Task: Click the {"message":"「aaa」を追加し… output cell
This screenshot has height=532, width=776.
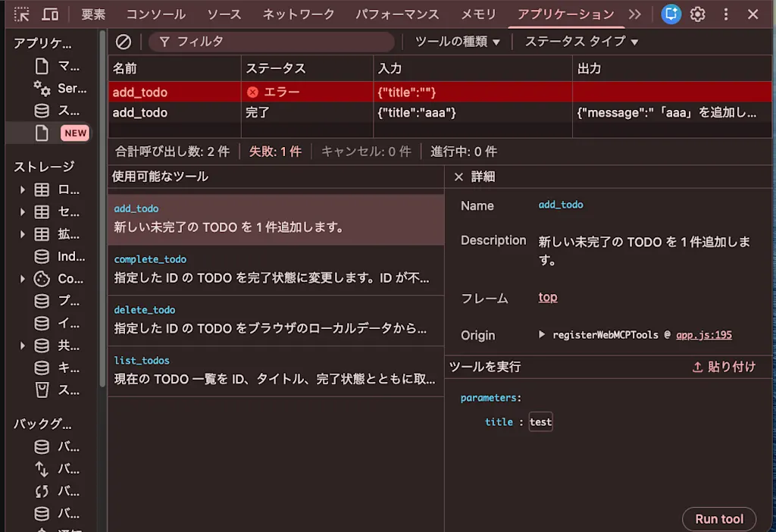Action: 672,112
